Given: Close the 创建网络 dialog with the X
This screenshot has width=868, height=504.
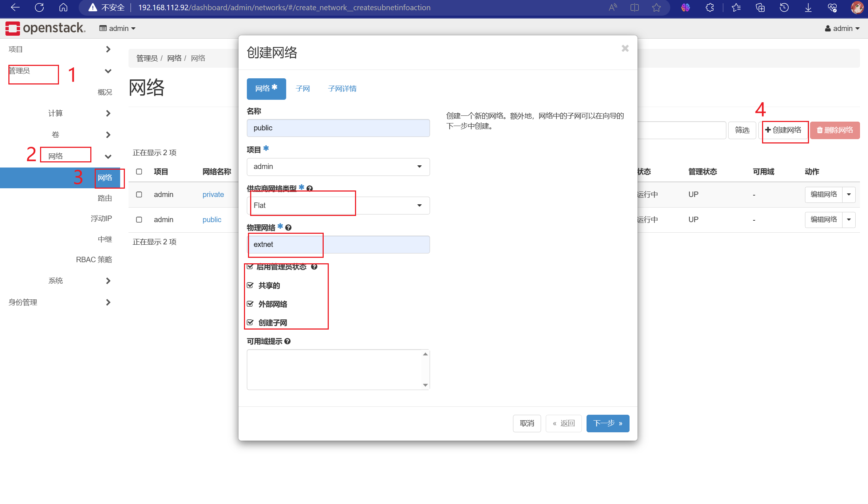Looking at the screenshot, I should tap(625, 48).
